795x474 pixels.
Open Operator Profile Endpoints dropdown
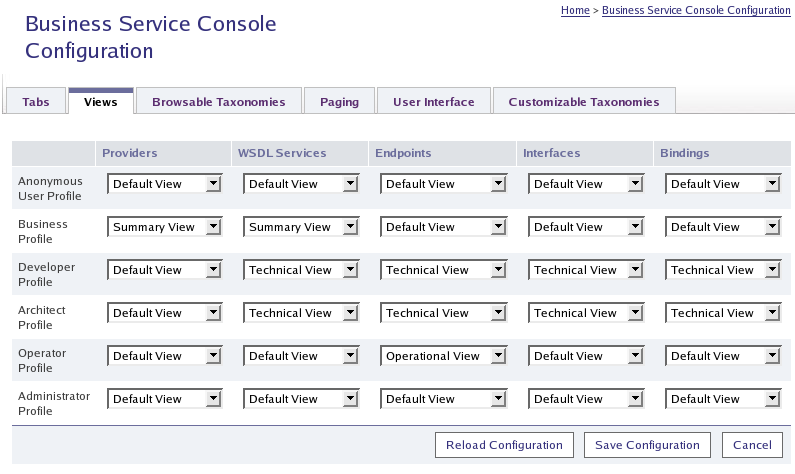coord(443,356)
